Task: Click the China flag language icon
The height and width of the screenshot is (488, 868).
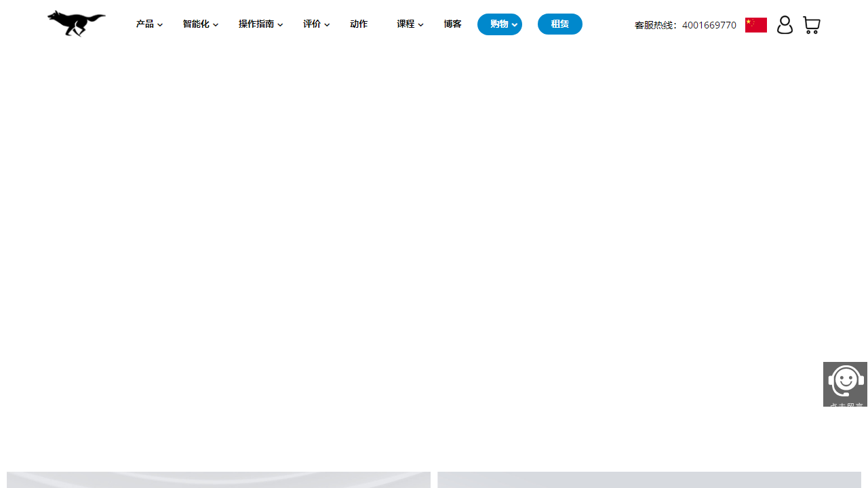Action: coord(756,25)
